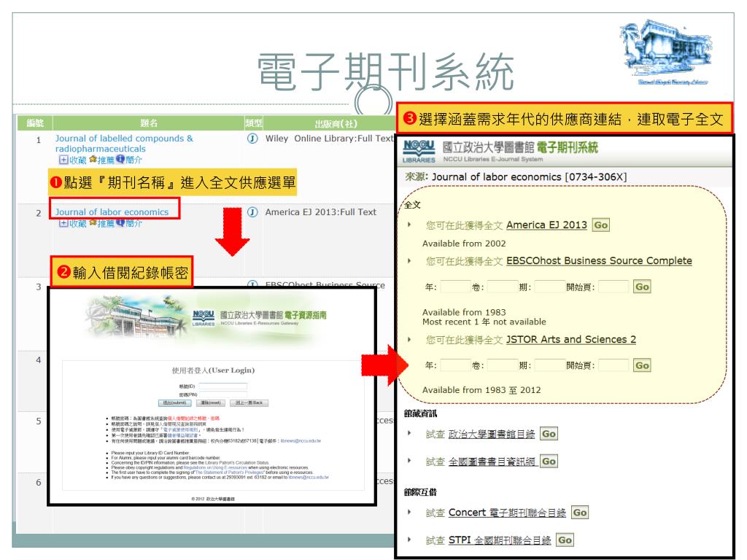Open 全國圖書書目資訊網 link
Screen dimensions: 747x560
click(492, 462)
